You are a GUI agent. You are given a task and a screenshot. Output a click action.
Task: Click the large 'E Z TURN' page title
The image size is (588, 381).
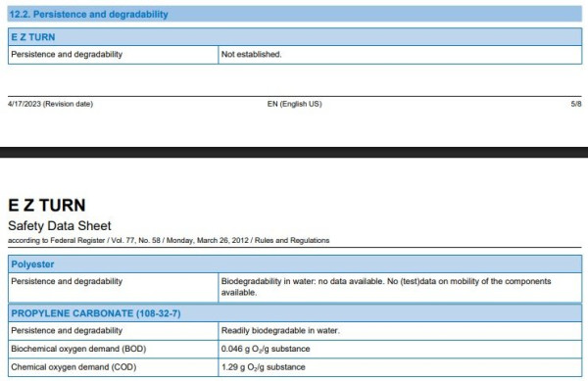pyautogui.click(x=47, y=206)
